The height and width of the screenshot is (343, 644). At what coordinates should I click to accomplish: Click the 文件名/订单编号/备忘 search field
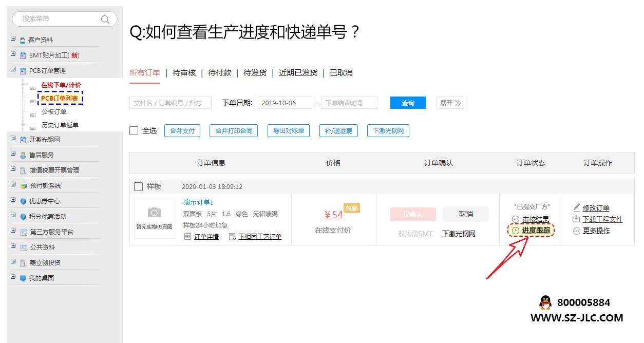(x=170, y=103)
